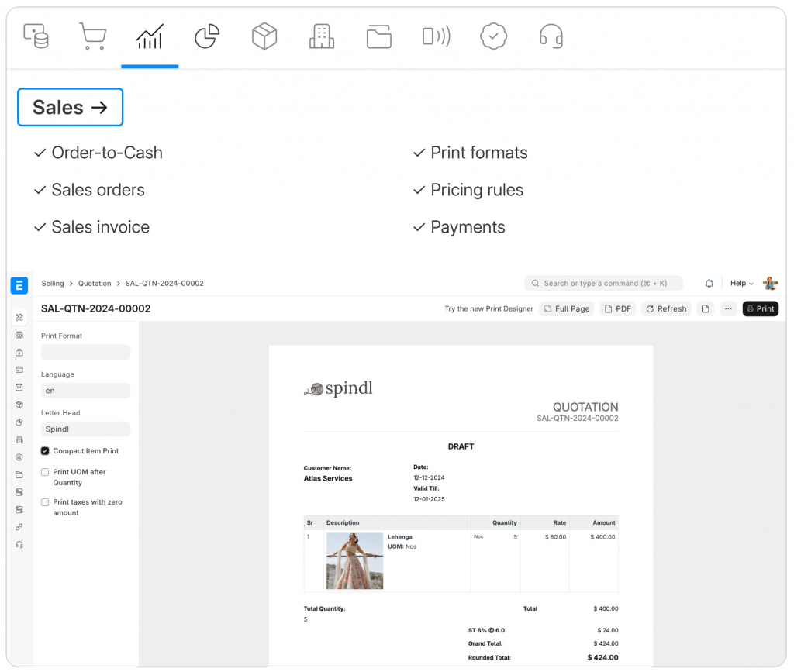
Task: Open the shopping cart module icon
Action: [x=92, y=36]
